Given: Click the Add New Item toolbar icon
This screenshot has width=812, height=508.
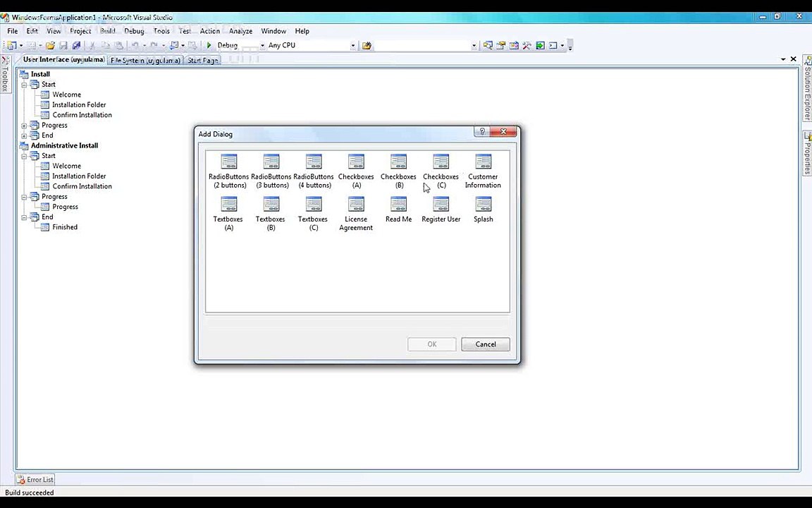Looking at the screenshot, I should (30, 46).
